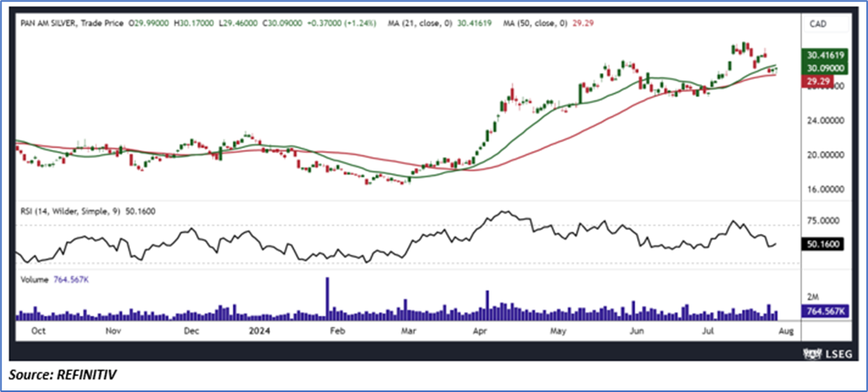Click the 24.00000 price axis label
This screenshot has width=868, height=392.
coord(824,121)
